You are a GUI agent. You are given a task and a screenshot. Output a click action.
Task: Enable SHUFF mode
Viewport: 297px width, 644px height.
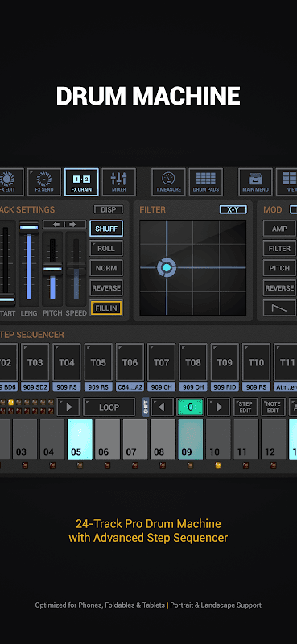click(x=106, y=229)
